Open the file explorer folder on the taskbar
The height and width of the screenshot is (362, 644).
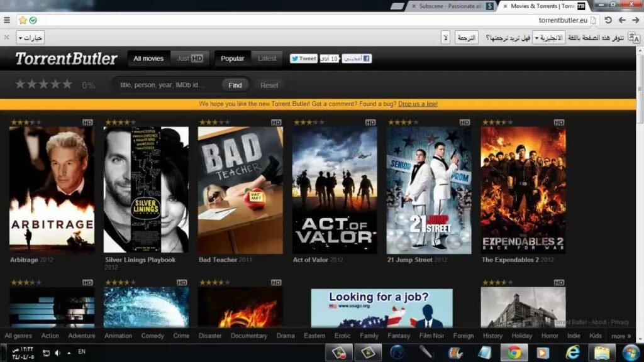[x=602, y=353]
